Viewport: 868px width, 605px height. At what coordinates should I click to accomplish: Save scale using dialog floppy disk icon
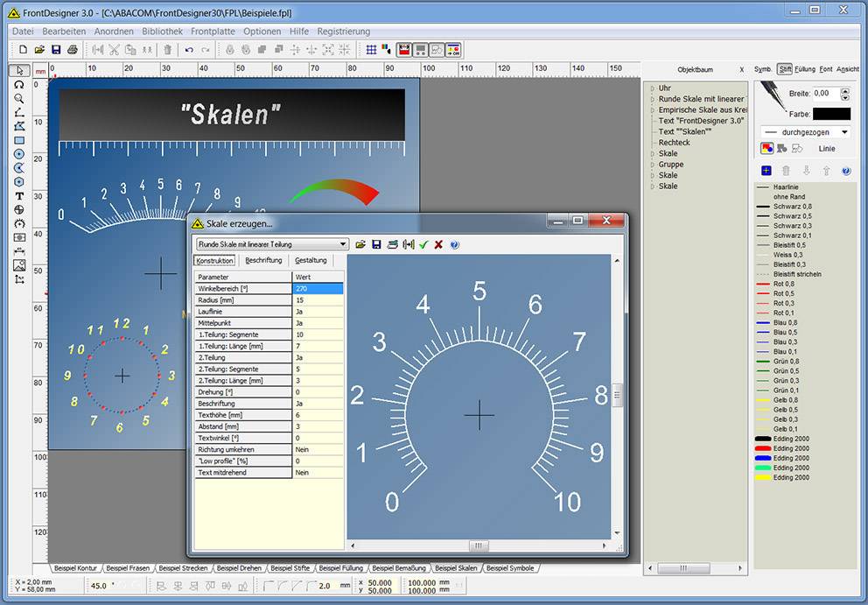coord(376,244)
